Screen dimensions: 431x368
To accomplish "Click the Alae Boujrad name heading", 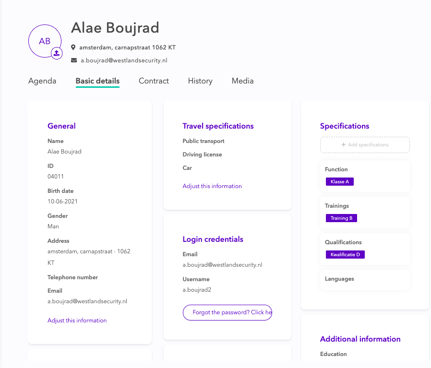I will [115, 28].
